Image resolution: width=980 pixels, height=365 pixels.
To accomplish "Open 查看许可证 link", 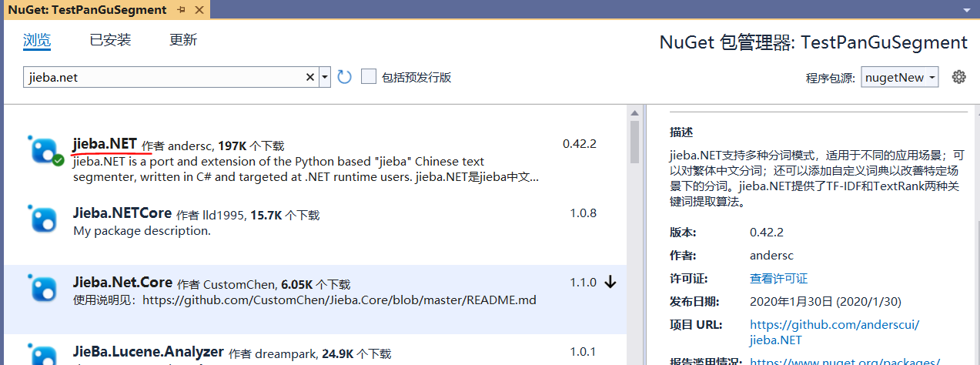I will (x=779, y=279).
